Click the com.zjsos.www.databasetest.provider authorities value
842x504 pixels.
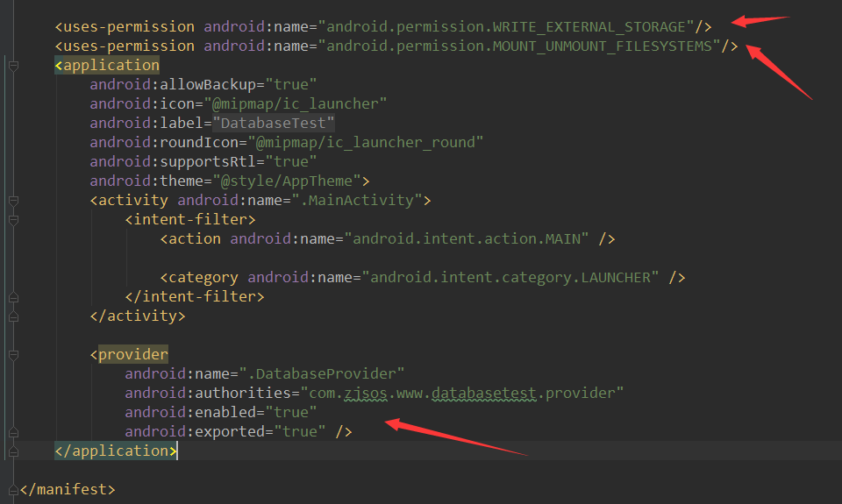pos(462,394)
